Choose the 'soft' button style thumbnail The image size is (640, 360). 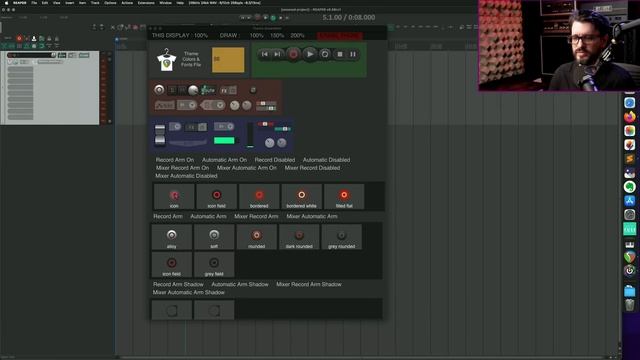(x=214, y=237)
